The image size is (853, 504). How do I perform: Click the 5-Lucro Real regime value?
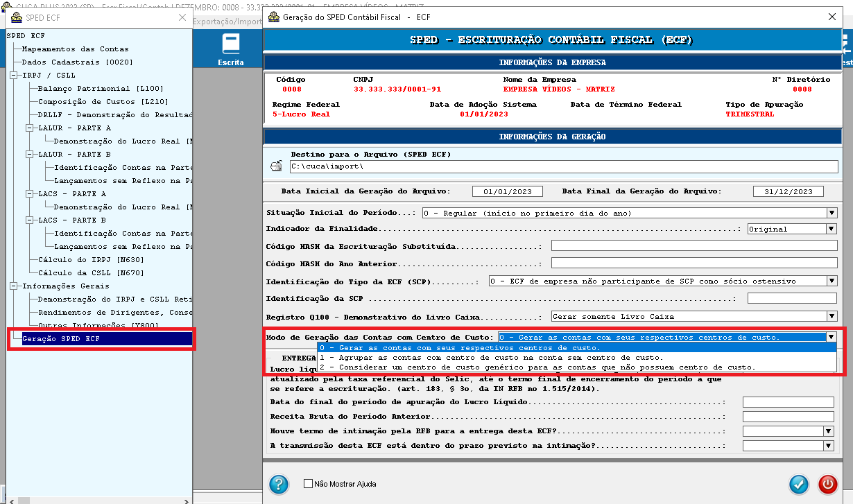click(301, 114)
